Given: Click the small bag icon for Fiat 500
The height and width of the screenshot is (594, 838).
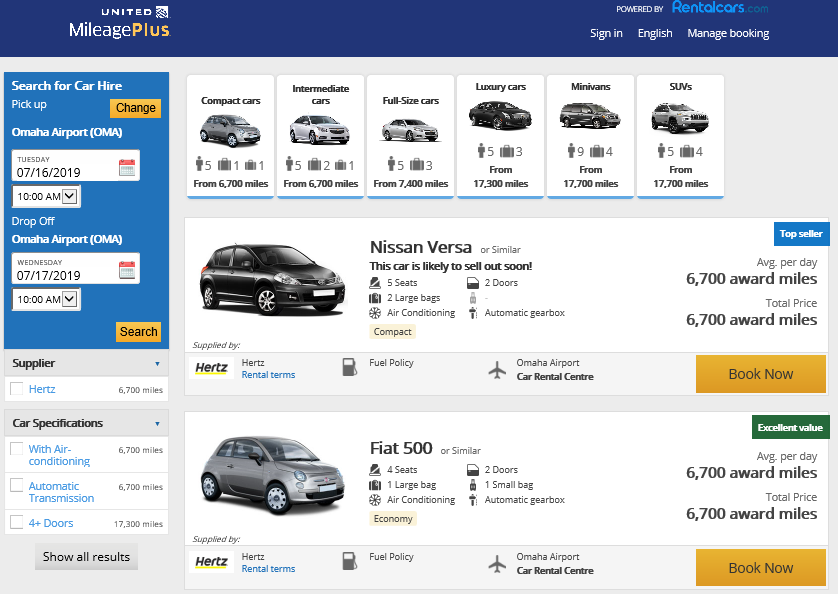Looking at the screenshot, I should pos(472,485).
